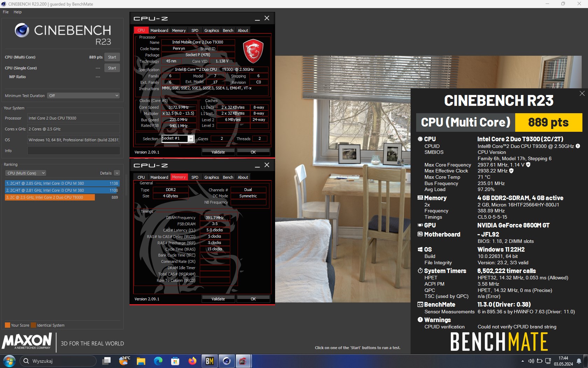Open the weather widget showing 24°C
The image size is (588, 368).
pos(124,361)
